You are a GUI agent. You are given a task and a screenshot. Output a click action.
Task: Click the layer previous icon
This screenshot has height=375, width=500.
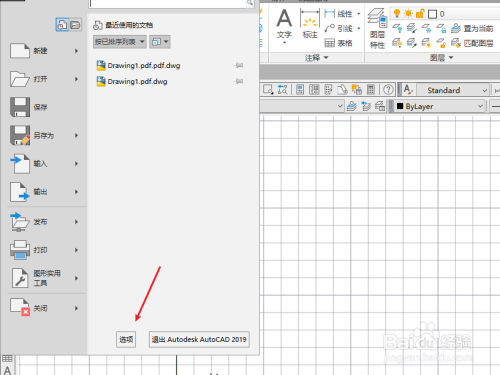366,106
